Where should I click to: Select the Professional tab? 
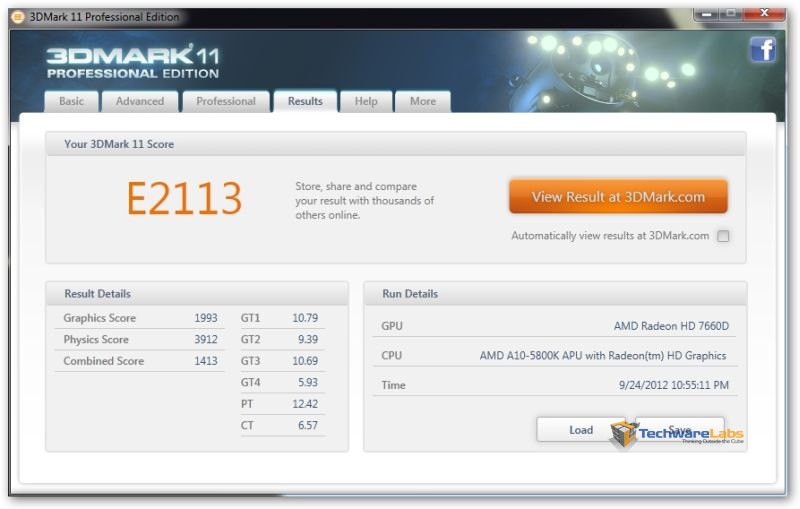pos(226,101)
